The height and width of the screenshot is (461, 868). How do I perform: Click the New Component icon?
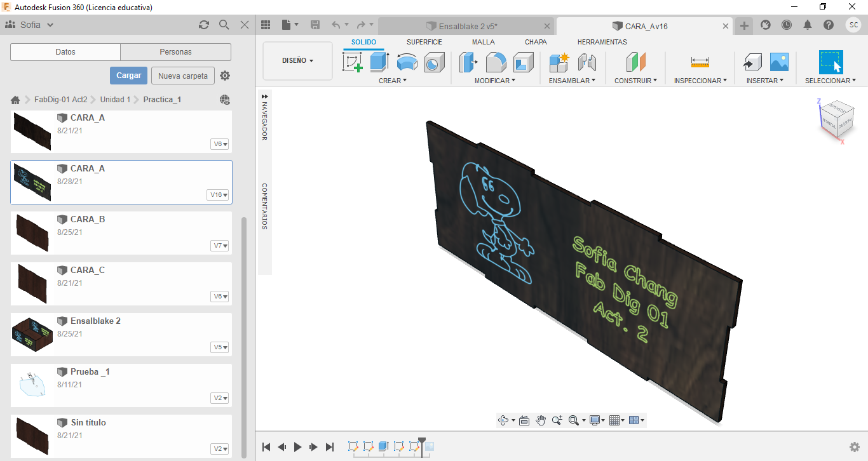[559, 62]
